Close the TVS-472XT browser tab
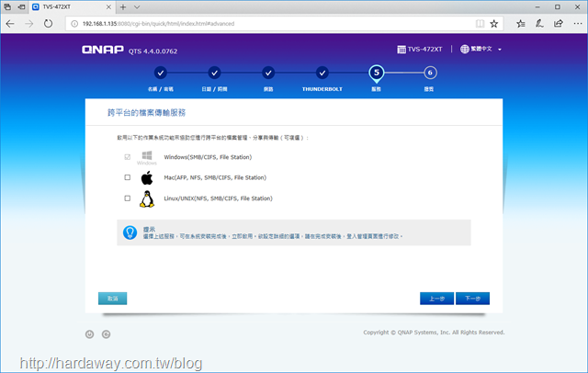 [x=108, y=6]
